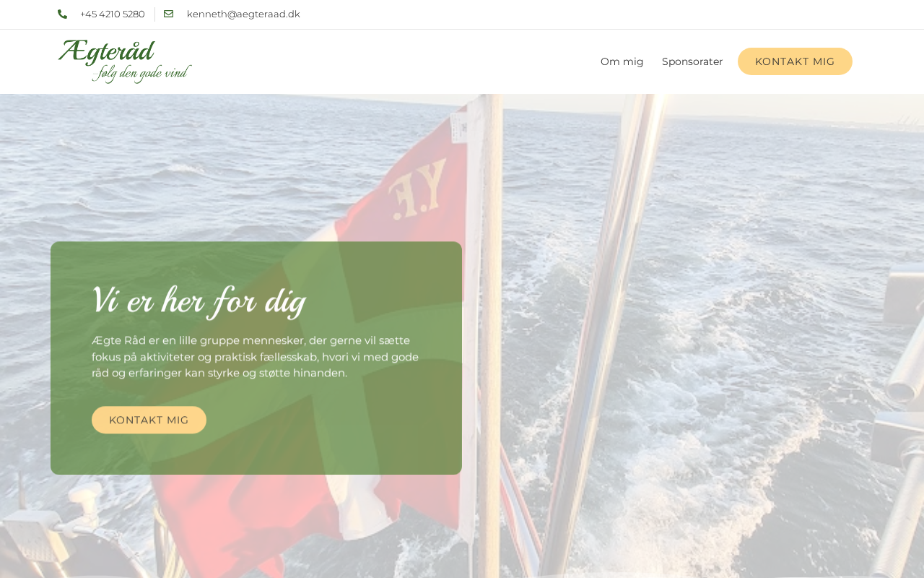Click the Ægte Råd description paragraph
Screen dimensions: 924x578
256,357
